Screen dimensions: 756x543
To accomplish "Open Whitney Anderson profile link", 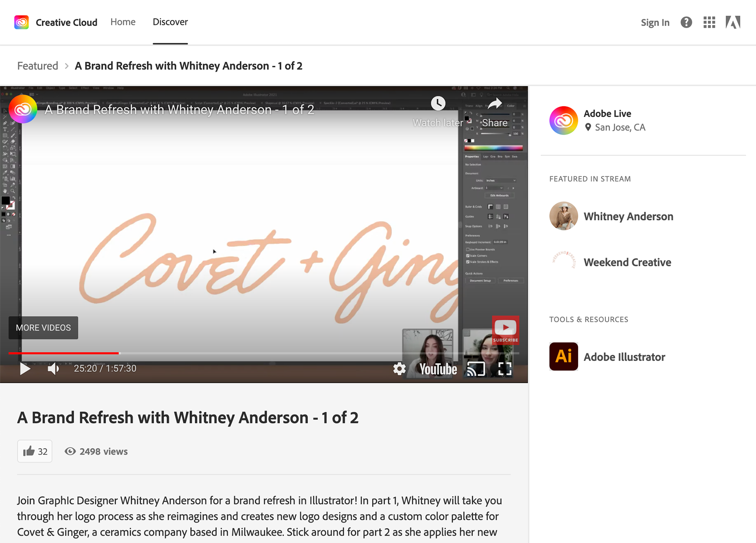I will point(628,216).
